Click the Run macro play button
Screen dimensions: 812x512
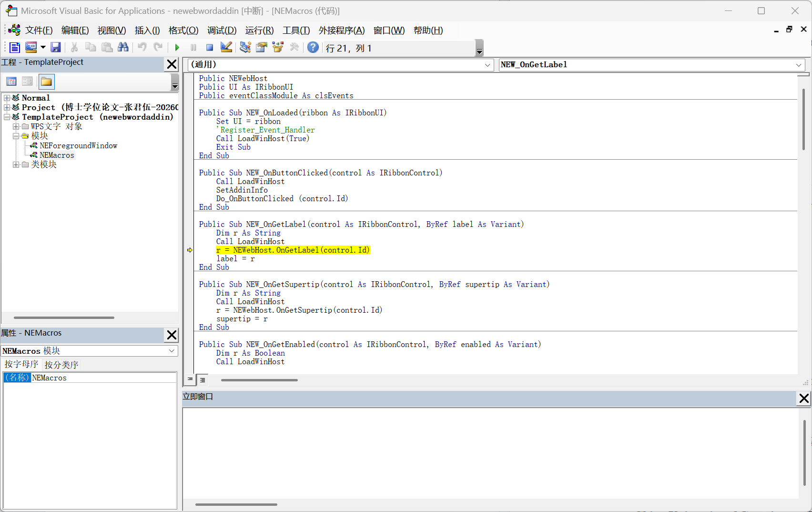pyautogui.click(x=177, y=47)
